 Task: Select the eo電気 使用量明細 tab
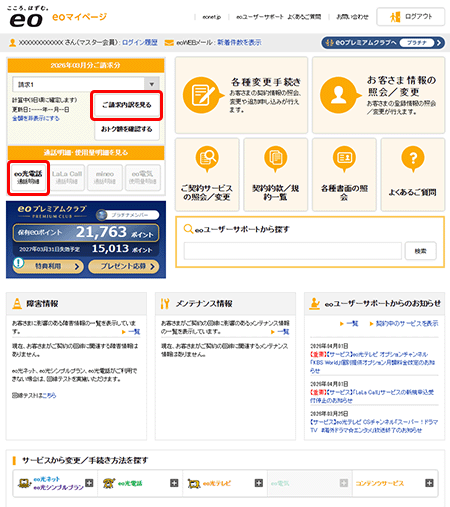point(143,178)
